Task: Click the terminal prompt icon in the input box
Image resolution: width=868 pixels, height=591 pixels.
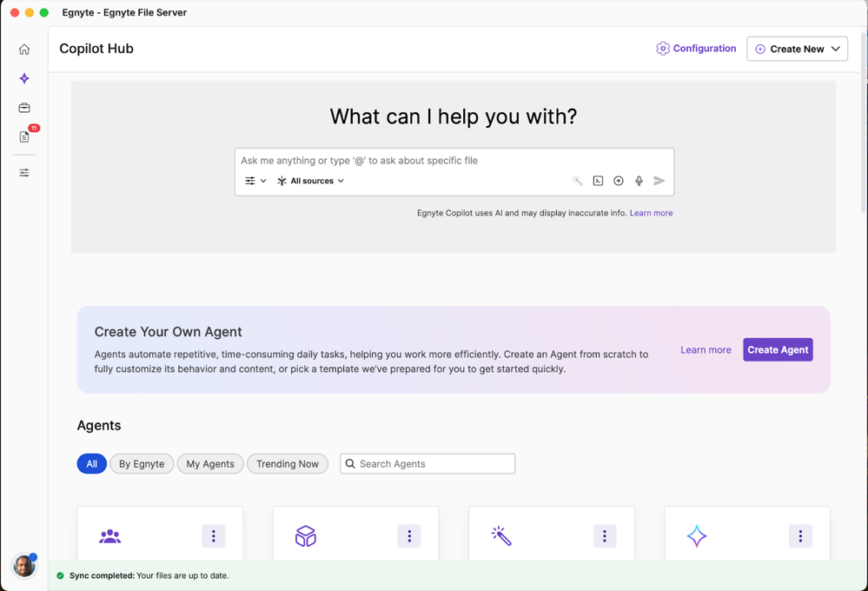Action: coord(598,180)
